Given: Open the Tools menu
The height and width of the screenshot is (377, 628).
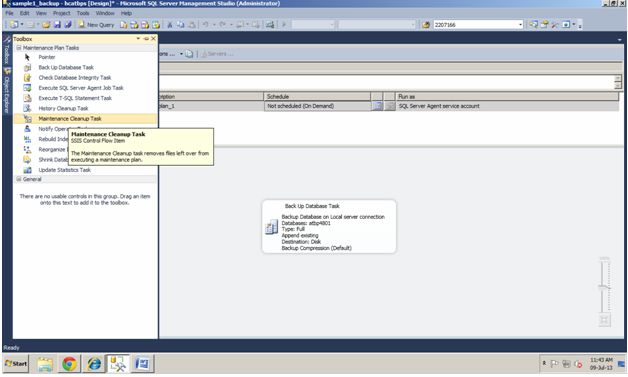Looking at the screenshot, I should pos(83,13).
